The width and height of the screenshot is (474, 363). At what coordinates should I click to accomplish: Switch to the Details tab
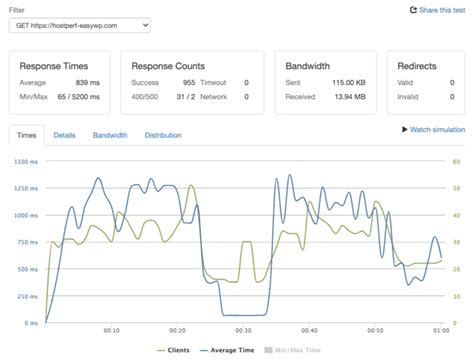[x=64, y=135]
